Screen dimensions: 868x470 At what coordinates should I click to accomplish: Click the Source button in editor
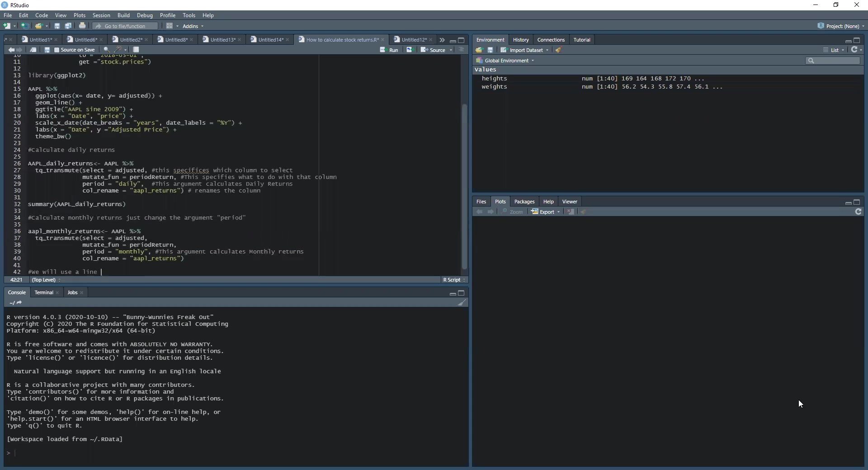tap(433, 50)
